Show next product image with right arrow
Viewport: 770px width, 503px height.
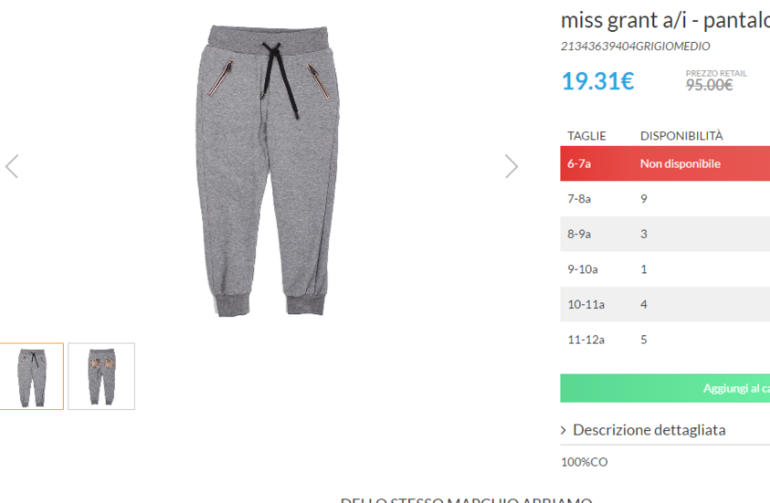(x=512, y=166)
